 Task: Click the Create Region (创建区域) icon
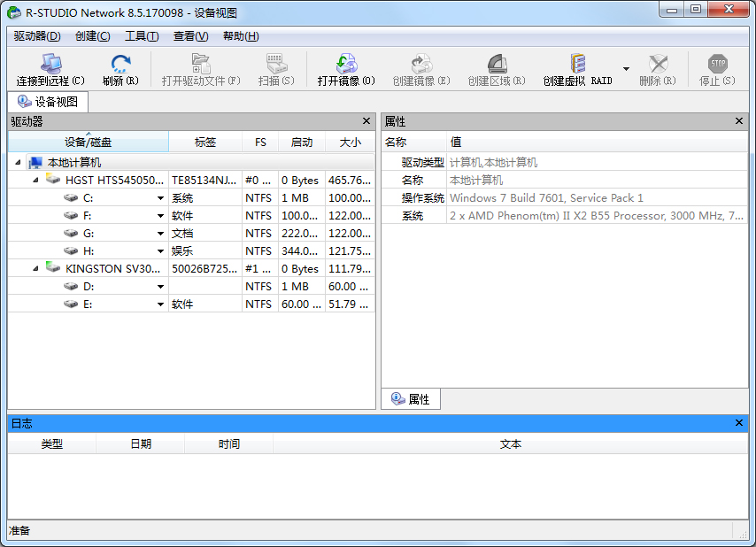[497, 64]
